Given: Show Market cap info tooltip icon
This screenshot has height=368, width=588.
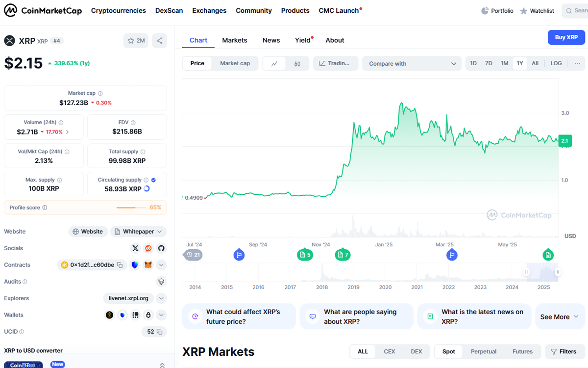Looking at the screenshot, I should [100, 93].
